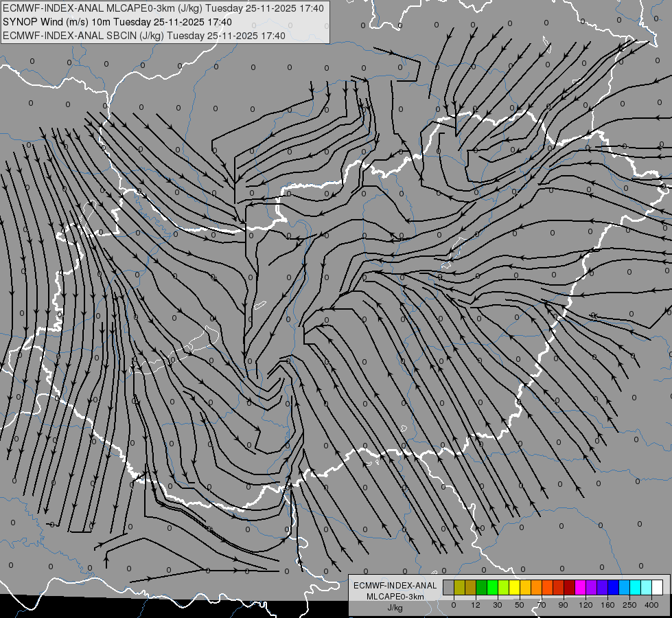Select the white swatch at legend end
The height and width of the screenshot is (618, 672).
point(658,587)
